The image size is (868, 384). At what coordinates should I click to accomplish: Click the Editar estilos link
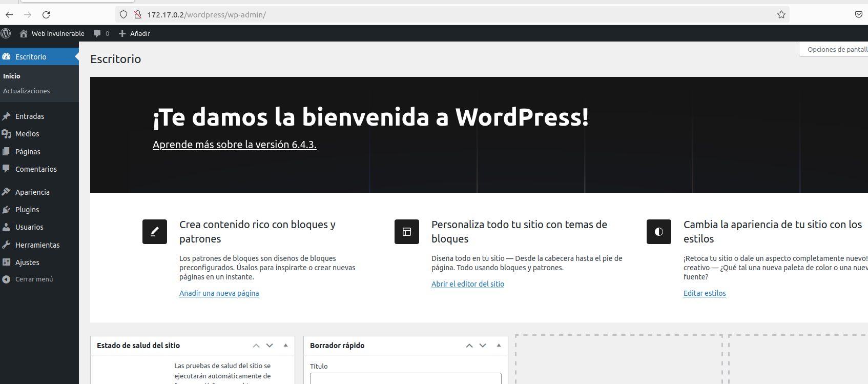pyautogui.click(x=705, y=293)
